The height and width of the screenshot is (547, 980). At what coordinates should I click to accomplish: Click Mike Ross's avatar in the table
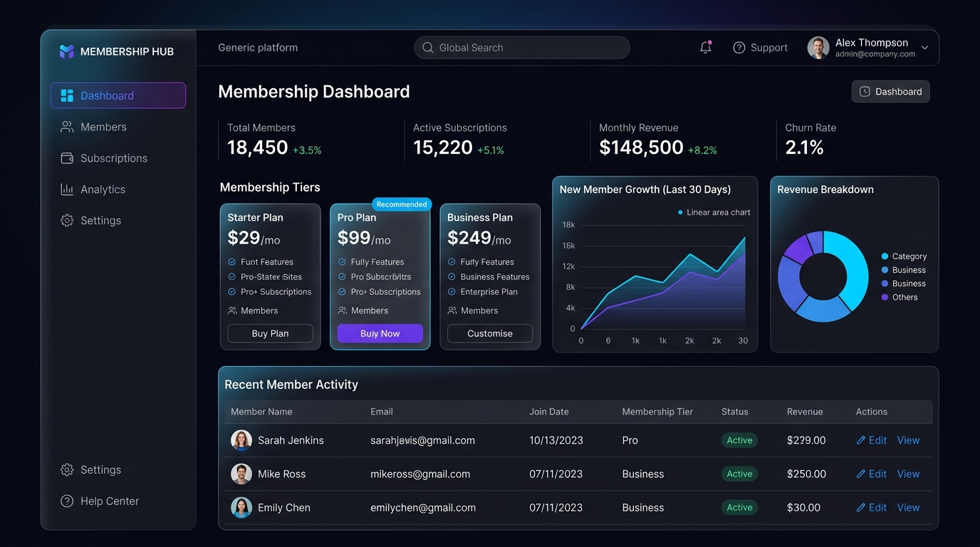coord(241,474)
